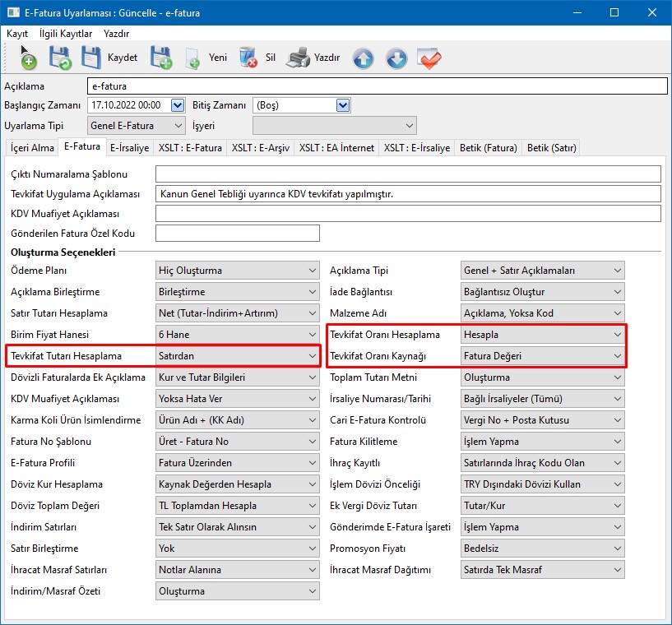This screenshot has height=625, width=672.
Task: Switch to the E-İrsaliye tab
Action: 129,148
